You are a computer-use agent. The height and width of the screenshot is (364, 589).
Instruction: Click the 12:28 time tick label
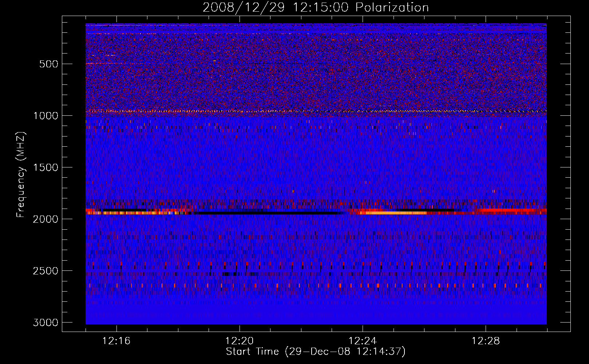pyautogui.click(x=486, y=341)
